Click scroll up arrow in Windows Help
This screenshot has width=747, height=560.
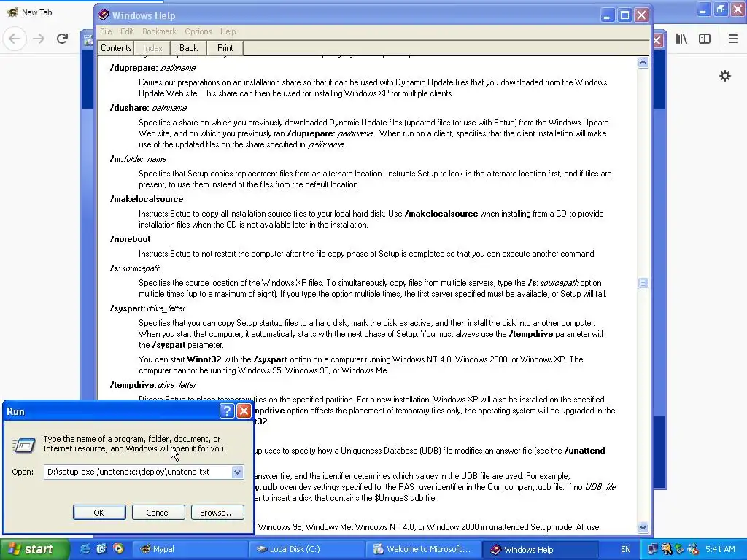(643, 63)
